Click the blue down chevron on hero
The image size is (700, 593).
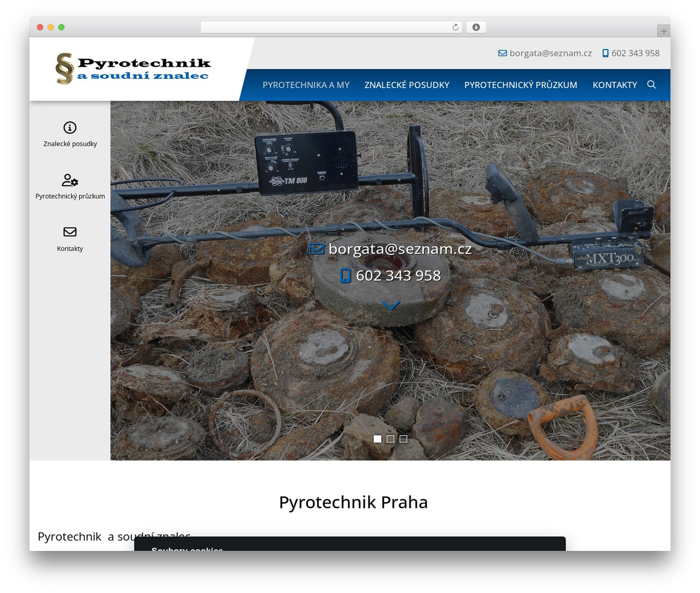point(390,306)
